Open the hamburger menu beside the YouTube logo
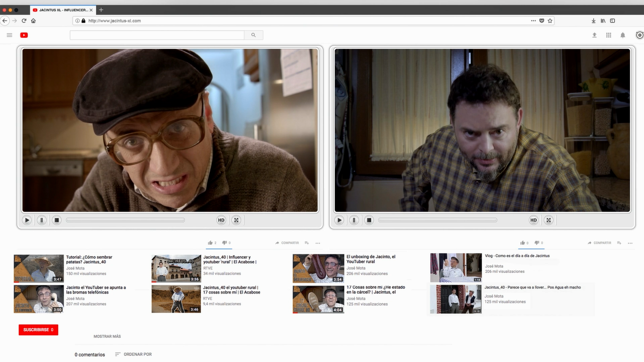 tap(9, 35)
